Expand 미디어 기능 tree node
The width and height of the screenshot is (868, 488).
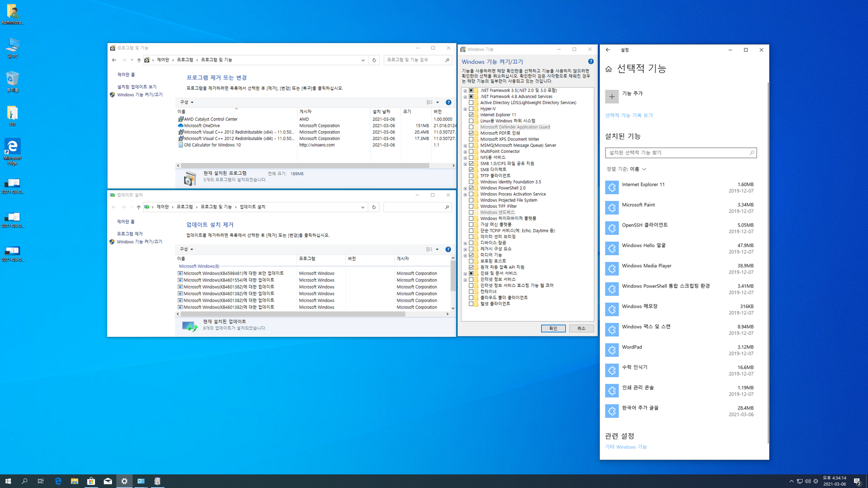click(465, 255)
